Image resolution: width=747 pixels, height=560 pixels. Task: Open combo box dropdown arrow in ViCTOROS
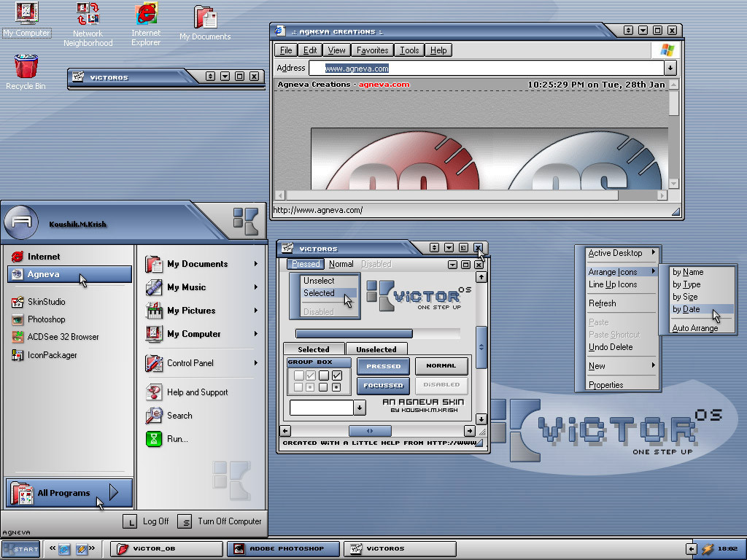359,408
